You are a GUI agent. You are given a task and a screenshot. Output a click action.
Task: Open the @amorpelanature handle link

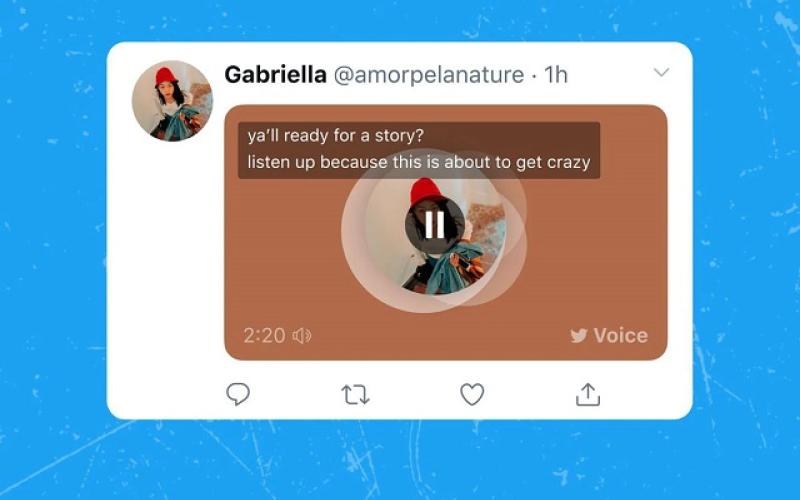coord(429,75)
